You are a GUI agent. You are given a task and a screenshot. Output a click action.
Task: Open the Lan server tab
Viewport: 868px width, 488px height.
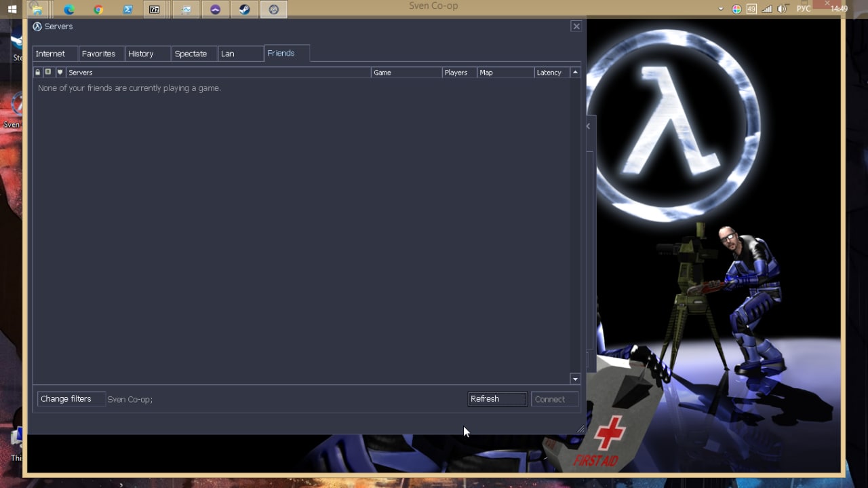[240, 54]
